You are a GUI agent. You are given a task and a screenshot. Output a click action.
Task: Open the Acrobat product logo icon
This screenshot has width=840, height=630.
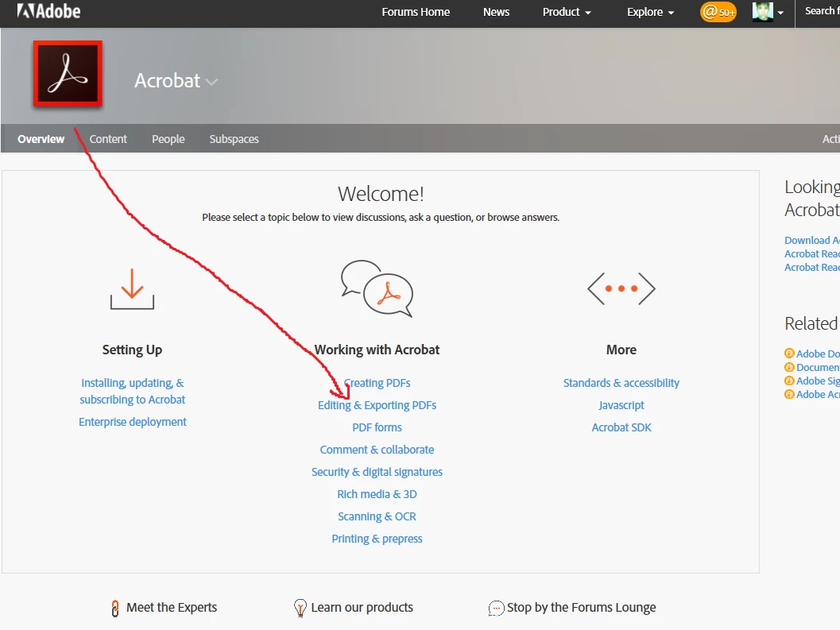tap(68, 74)
